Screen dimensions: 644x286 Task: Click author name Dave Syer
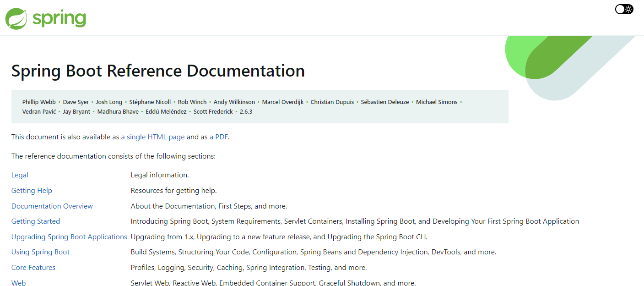[x=76, y=102]
